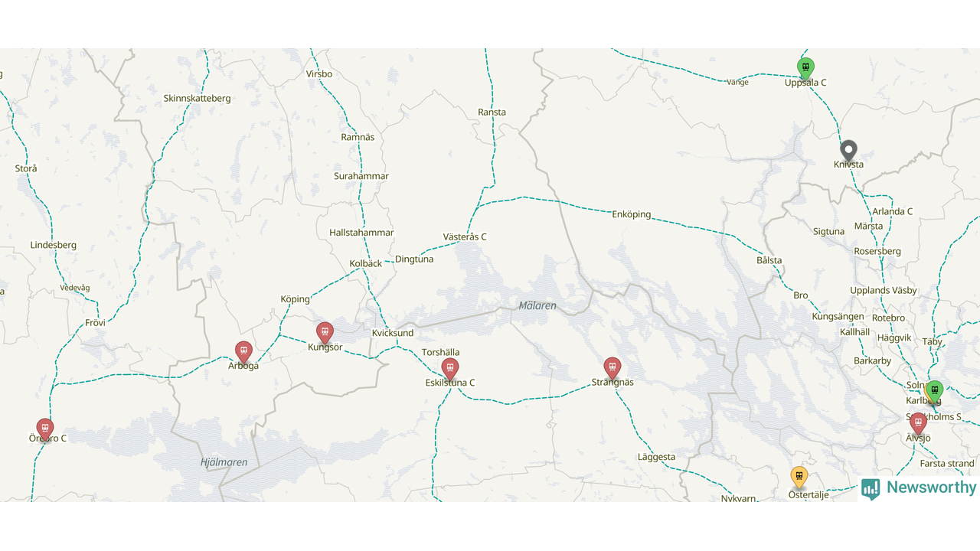Select the Bålsta station label
The width and height of the screenshot is (980, 551).
[x=769, y=260]
